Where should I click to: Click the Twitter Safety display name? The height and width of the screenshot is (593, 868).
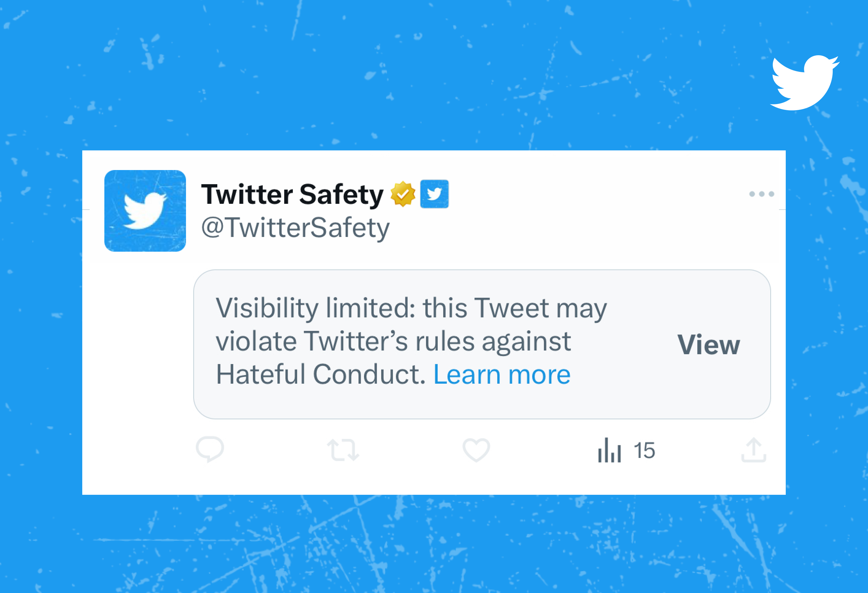pos(292,195)
